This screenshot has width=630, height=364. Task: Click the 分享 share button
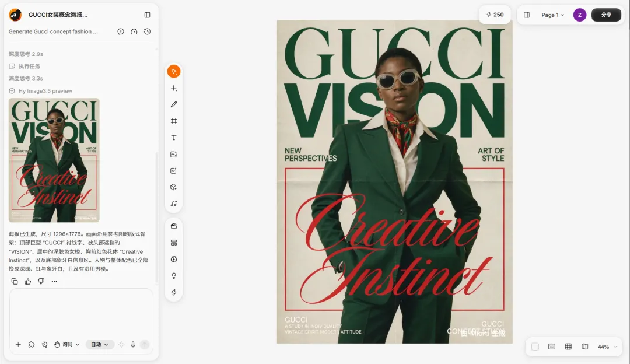tap(606, 15)
